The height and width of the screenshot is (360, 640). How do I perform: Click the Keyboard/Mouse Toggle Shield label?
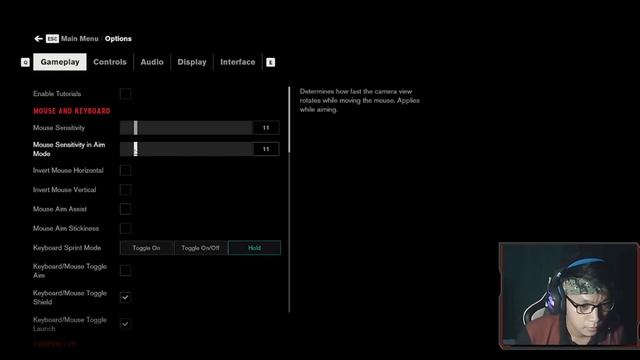tap(70, 297)
